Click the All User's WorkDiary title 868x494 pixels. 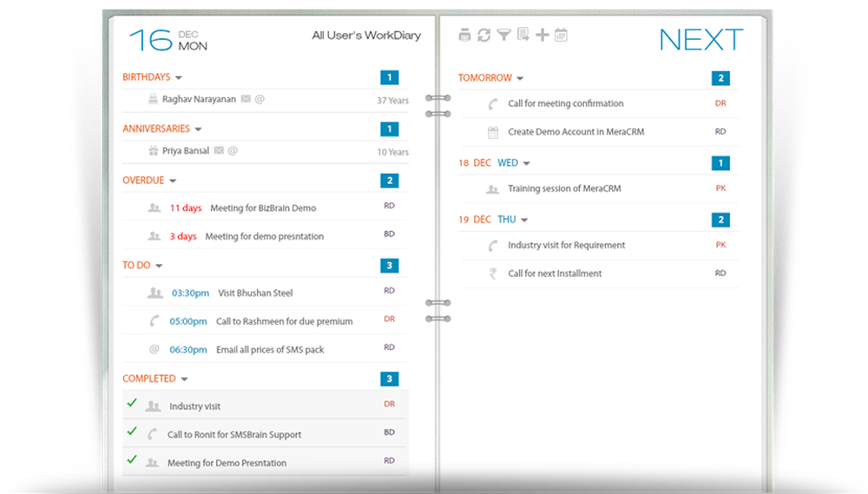(x=366, y=36)
